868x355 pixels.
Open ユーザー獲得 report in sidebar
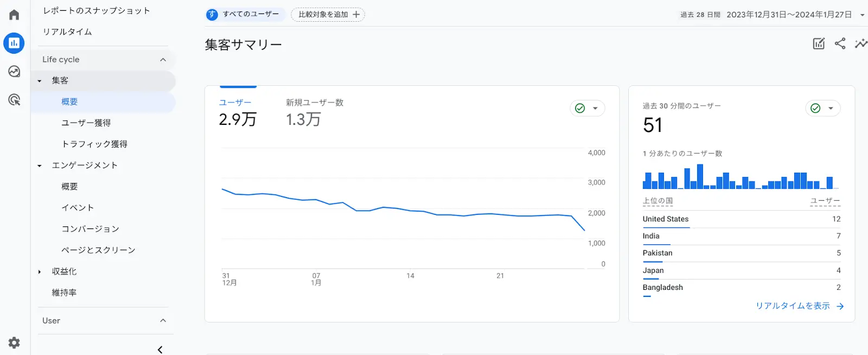click(86, 123)
